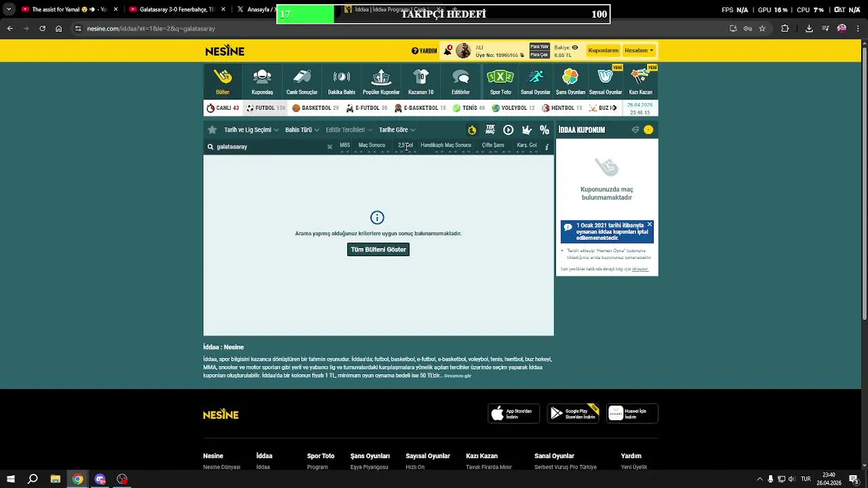868x488 pixels.
Task: Open Şans Oyunları clover icon
Action: pyautogui.click(x=570, y=77)
